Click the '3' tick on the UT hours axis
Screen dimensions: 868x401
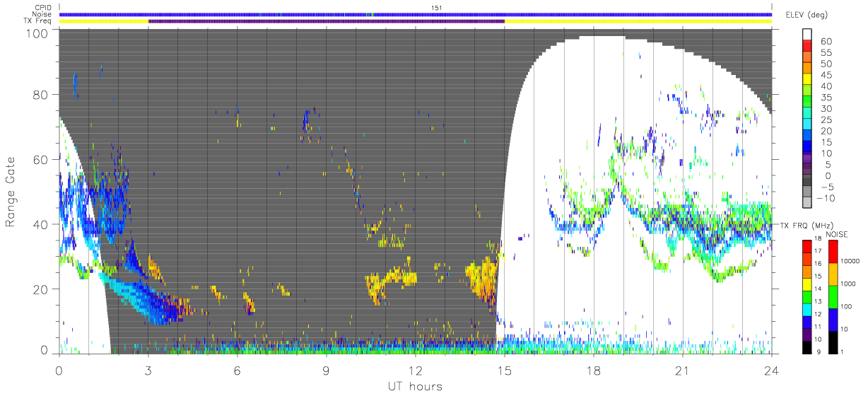148,370
